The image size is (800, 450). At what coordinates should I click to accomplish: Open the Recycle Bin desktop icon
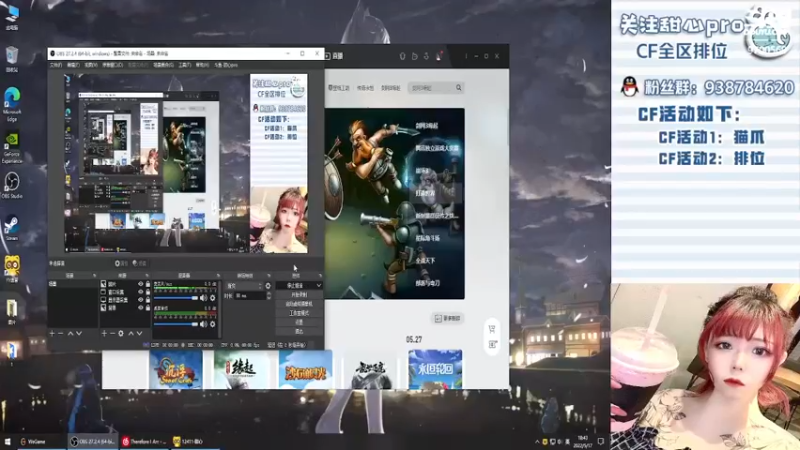[x=12, y=59]
